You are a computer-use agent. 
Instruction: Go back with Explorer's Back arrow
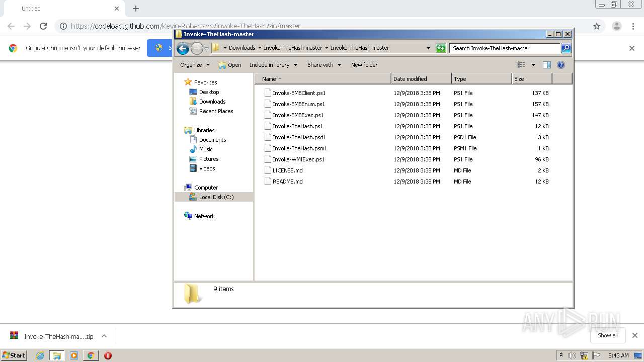tap(183, 48)
